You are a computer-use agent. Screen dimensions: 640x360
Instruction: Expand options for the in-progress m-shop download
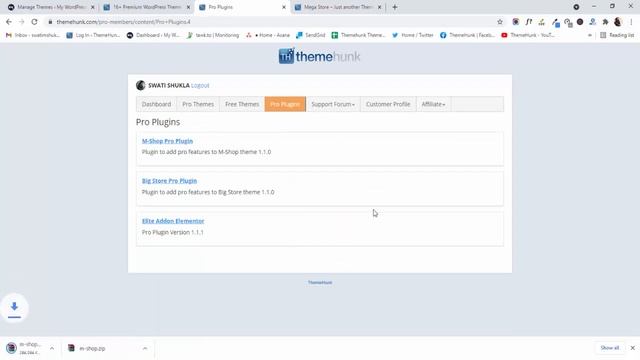52,348
